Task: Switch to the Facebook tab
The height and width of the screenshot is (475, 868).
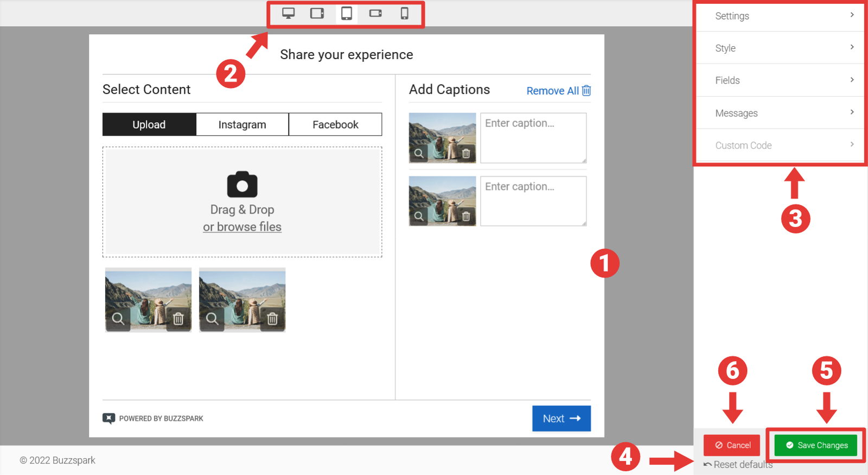Action: [x=335, y=125]
